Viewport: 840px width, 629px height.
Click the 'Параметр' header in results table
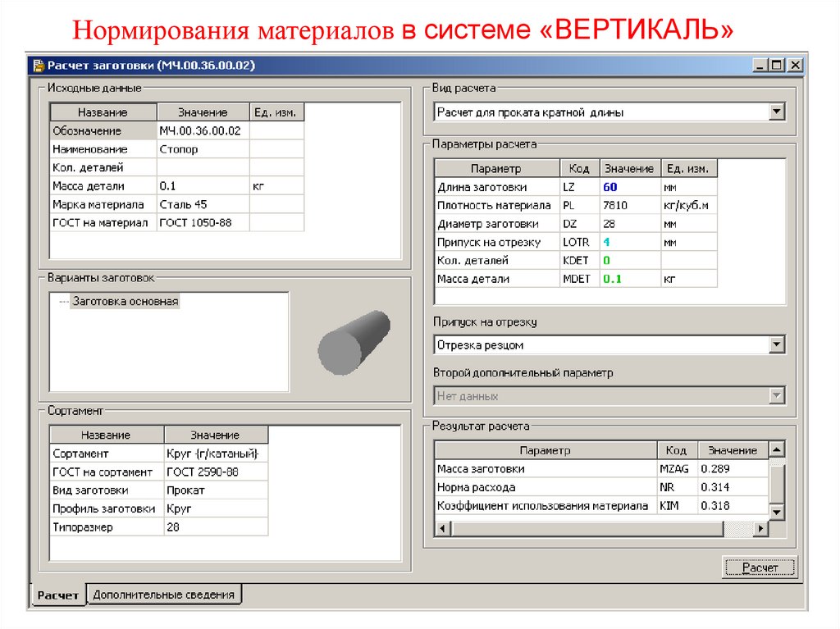(546, 450)
